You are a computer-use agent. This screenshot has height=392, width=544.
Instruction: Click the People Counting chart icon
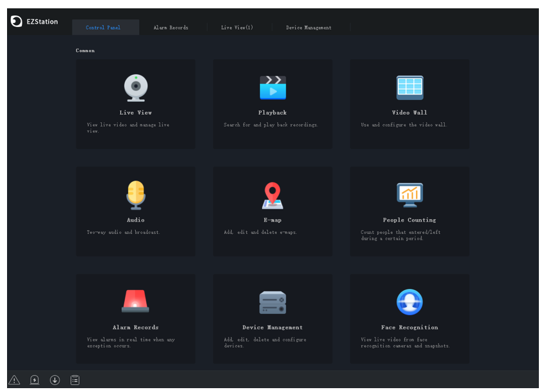coord(409,195)
